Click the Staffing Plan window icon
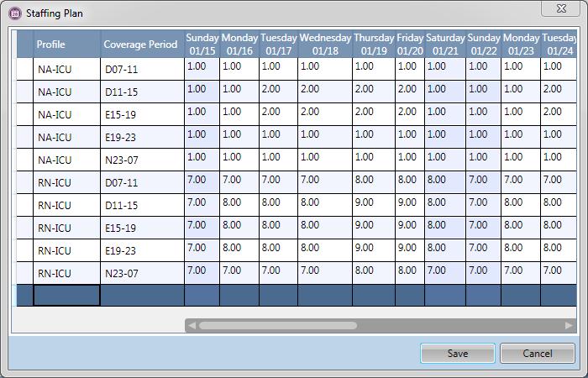This screenshot has width=588, height=378. click(14, 13)
